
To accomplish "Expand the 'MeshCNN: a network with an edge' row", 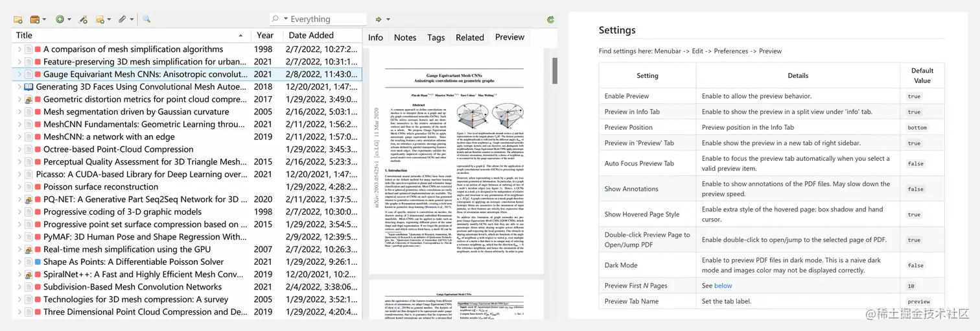I will [x=19, y=137].
